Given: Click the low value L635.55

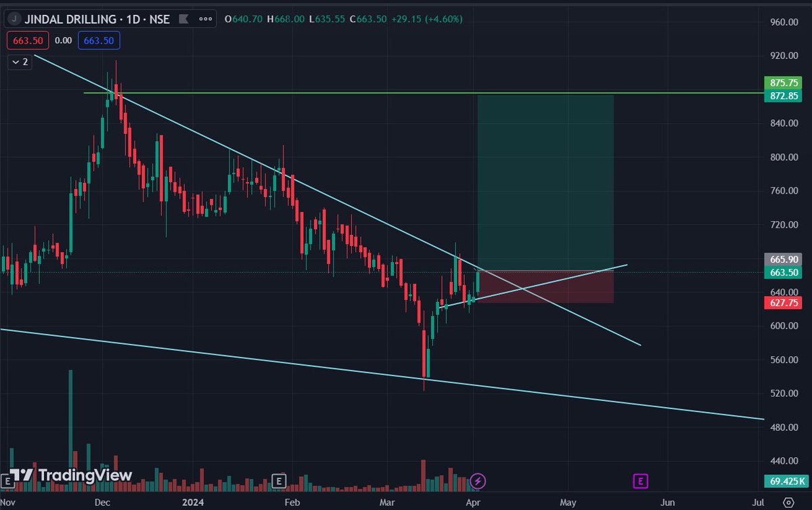Looking at the screenshot, I should tap(328, 19).
